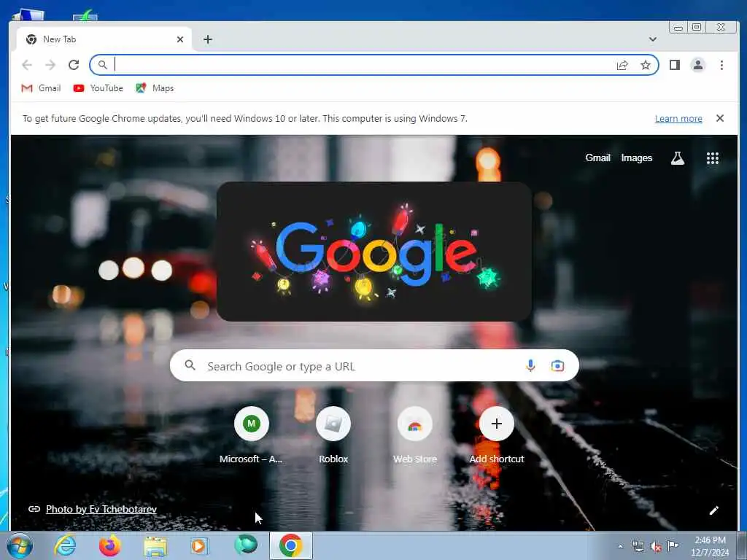This screenshot has height=560, width=747.
Task: Dismiss the Windows 7 update infobar
Action: [720, 118]
